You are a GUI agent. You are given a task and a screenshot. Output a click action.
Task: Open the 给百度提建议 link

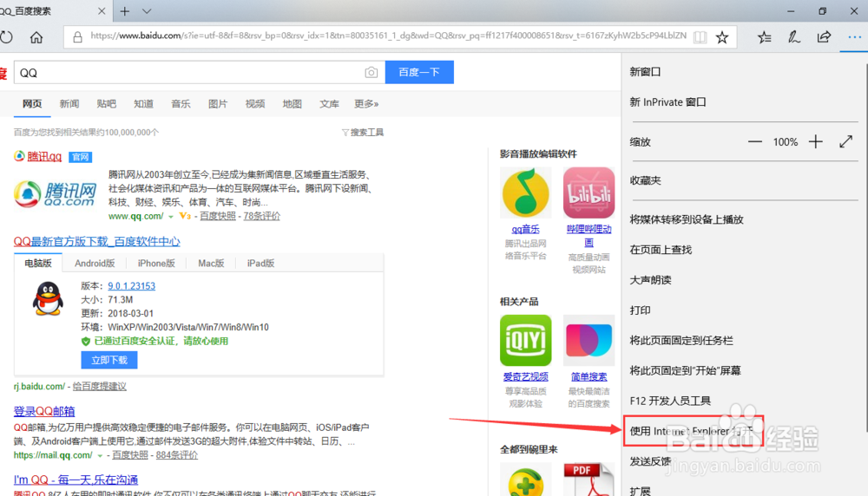(100, 386)
